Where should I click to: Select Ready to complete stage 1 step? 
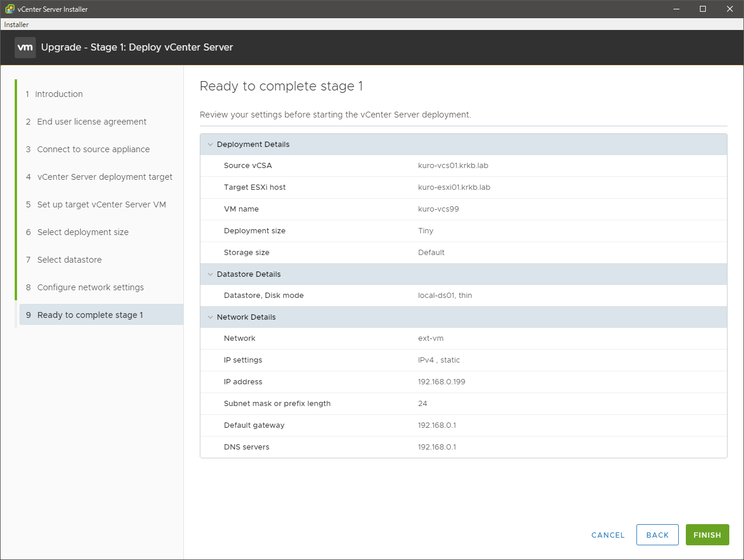90,315
